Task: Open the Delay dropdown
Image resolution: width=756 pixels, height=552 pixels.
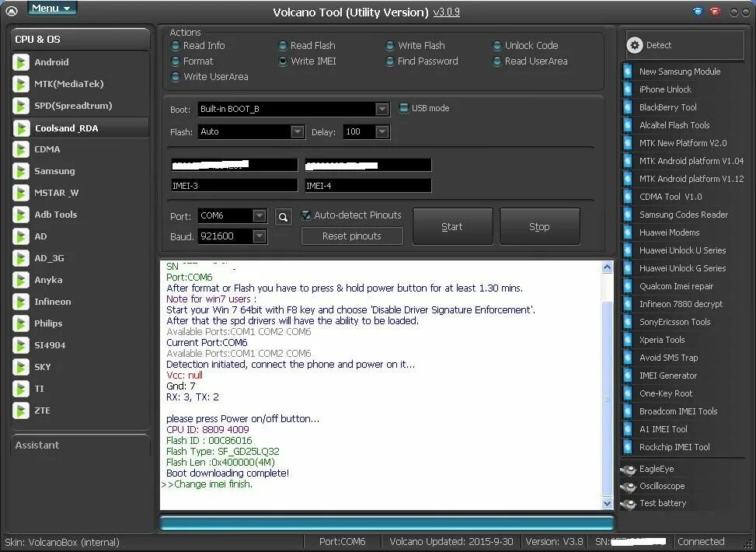Action: pos(381,131)
